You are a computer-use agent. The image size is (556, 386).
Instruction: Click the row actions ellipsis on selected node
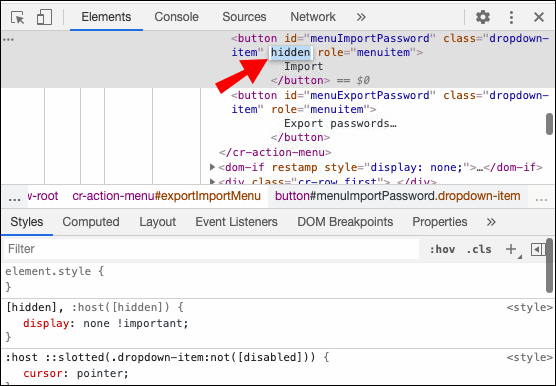[8, 39]
